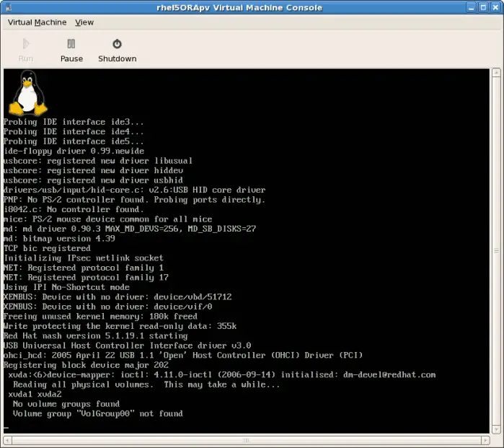Click the horizontal scrollbar track below console

[245, 439]
